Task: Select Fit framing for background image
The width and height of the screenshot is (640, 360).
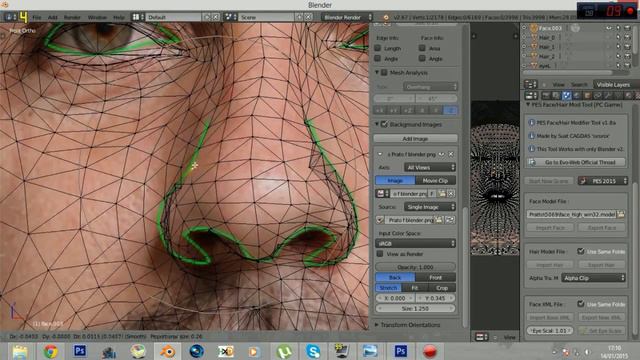Action: (415, 288)
